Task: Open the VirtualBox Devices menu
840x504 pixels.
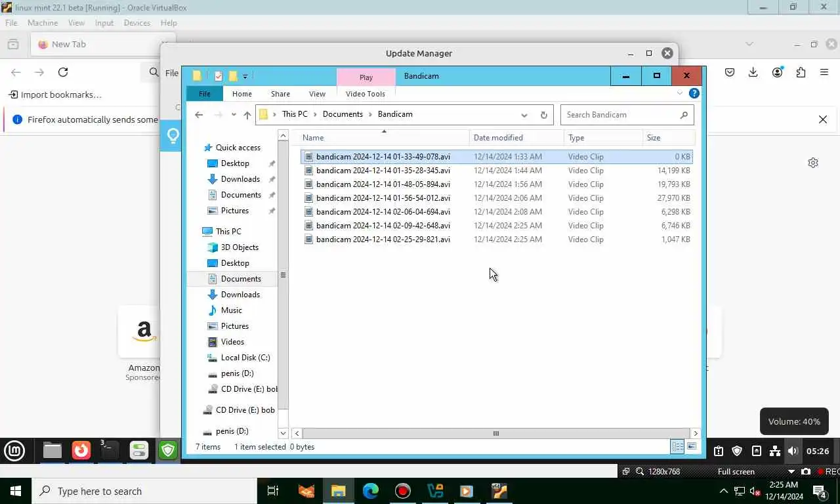Action: (x=136, y=23)
